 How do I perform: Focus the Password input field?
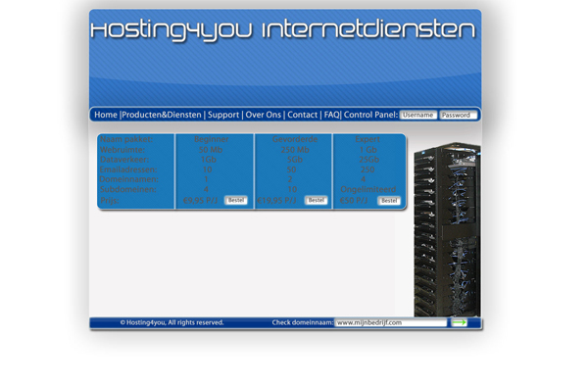[458, 115]
